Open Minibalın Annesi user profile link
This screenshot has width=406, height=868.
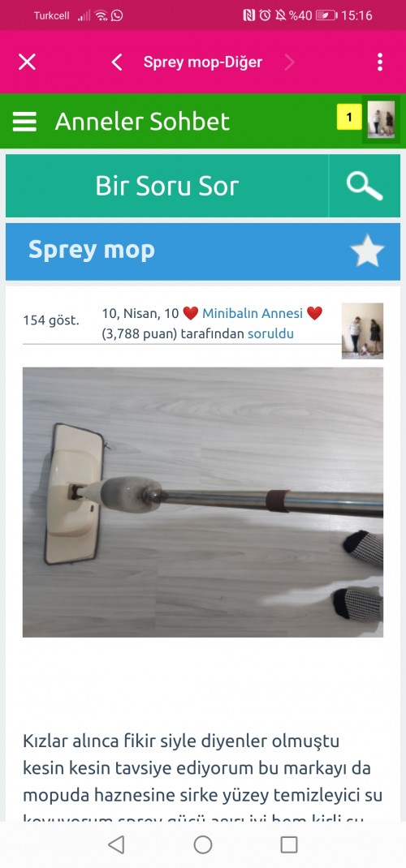click(252, 314)
